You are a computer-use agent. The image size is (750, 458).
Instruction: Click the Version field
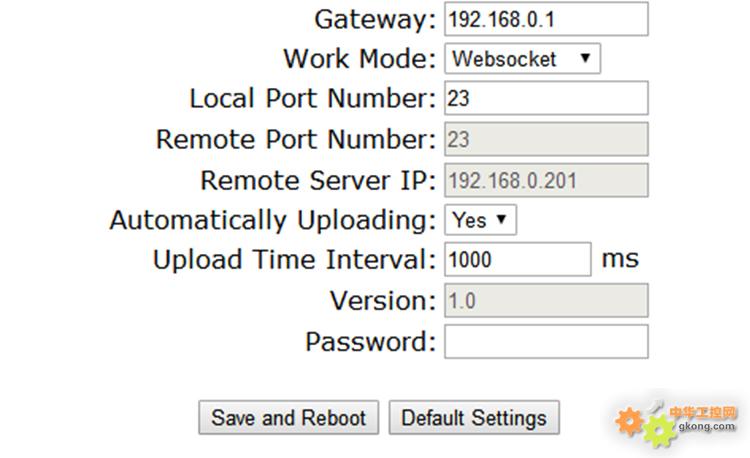[546, 300]
